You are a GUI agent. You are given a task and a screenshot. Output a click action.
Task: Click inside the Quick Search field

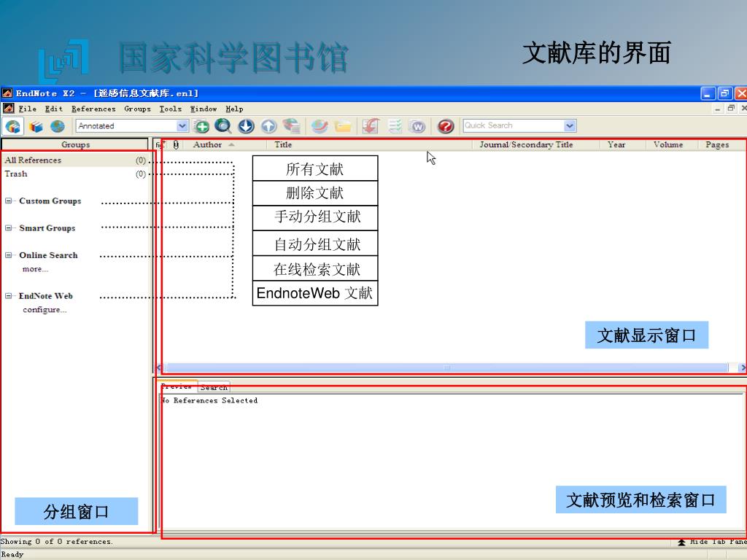513,125
